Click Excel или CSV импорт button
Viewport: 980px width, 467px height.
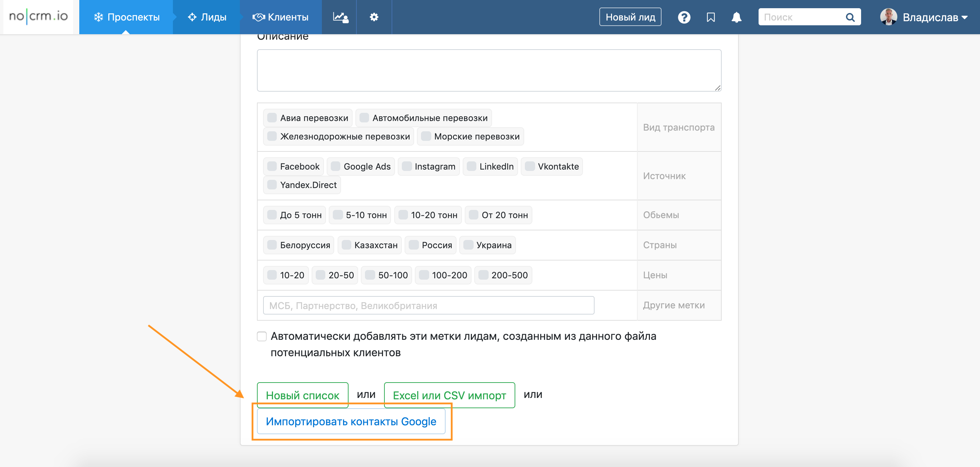coord(449,395)
